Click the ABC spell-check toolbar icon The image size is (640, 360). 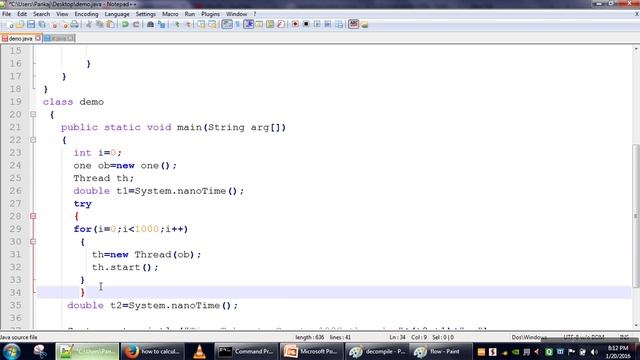coord(354,24)
